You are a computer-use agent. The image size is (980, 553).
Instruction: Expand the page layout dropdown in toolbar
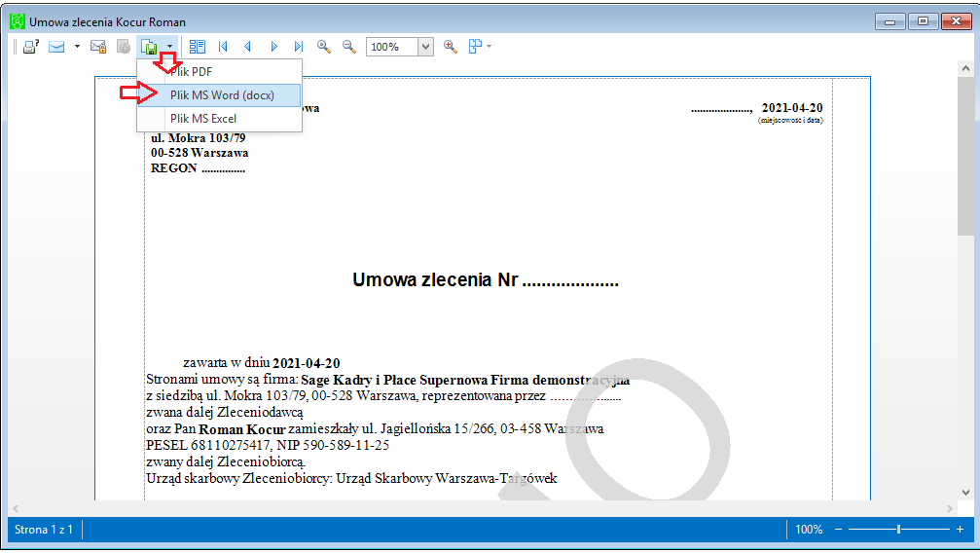489,47
